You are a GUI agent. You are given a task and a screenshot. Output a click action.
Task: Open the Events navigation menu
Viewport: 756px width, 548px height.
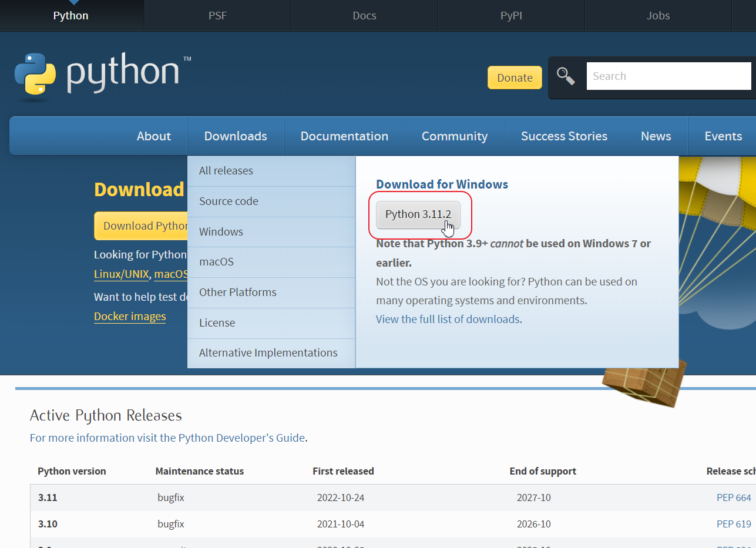723,136
